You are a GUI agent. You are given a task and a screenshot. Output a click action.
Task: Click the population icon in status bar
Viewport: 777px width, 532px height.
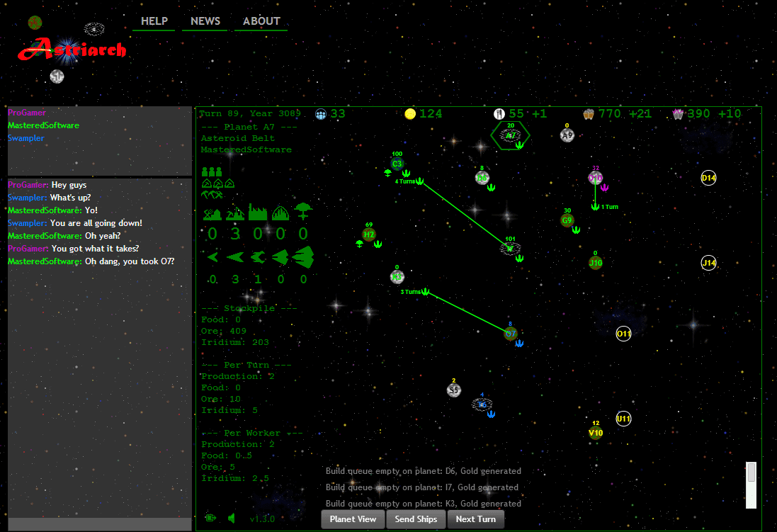tap(322, 114)
